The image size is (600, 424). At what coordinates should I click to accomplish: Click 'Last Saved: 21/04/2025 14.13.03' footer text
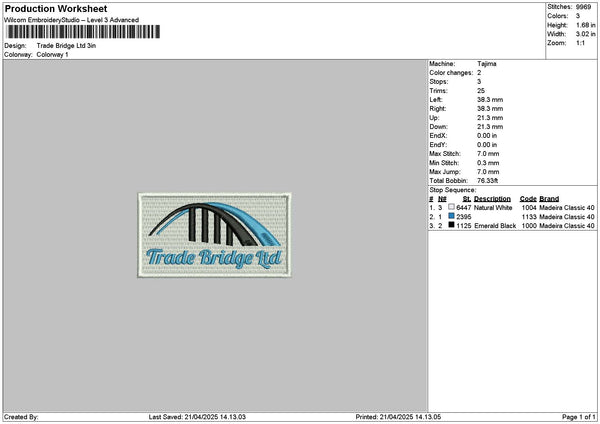coord(197,417)
